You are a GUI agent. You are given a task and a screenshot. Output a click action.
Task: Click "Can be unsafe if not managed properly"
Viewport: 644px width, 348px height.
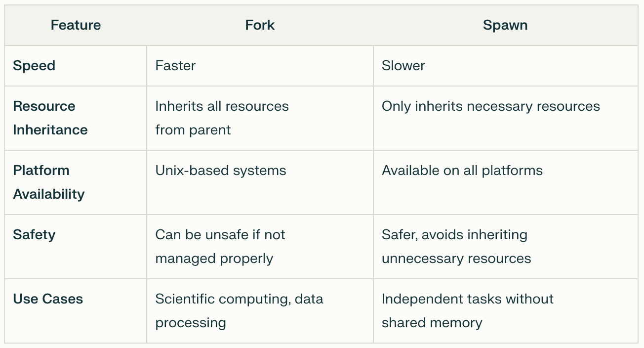220,246
